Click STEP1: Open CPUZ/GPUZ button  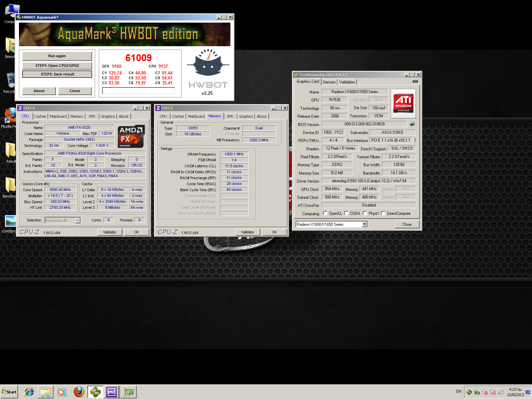pyautogui.click(x=57, y=66)
